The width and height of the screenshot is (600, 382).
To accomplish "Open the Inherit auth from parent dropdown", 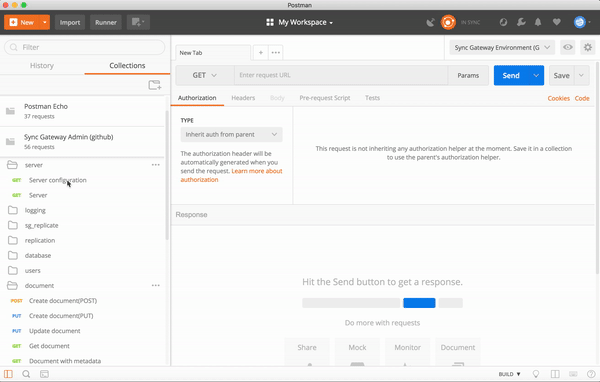I will [232, 134].
